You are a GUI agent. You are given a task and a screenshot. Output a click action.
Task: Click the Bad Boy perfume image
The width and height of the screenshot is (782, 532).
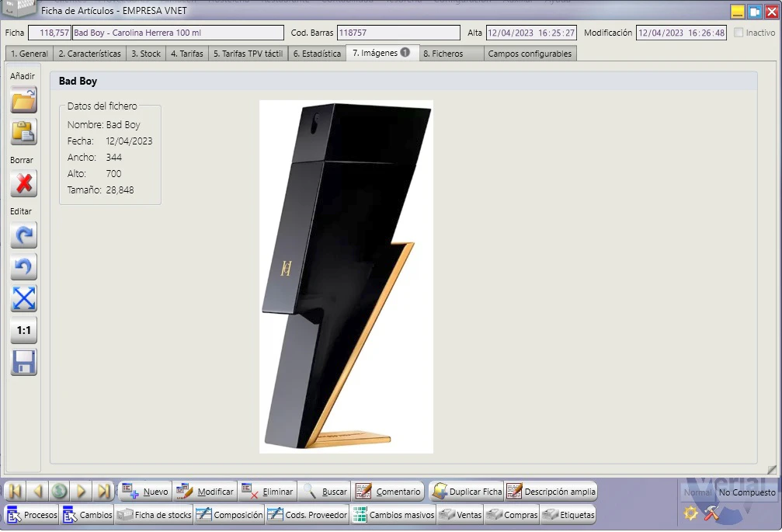pos(346,276)
